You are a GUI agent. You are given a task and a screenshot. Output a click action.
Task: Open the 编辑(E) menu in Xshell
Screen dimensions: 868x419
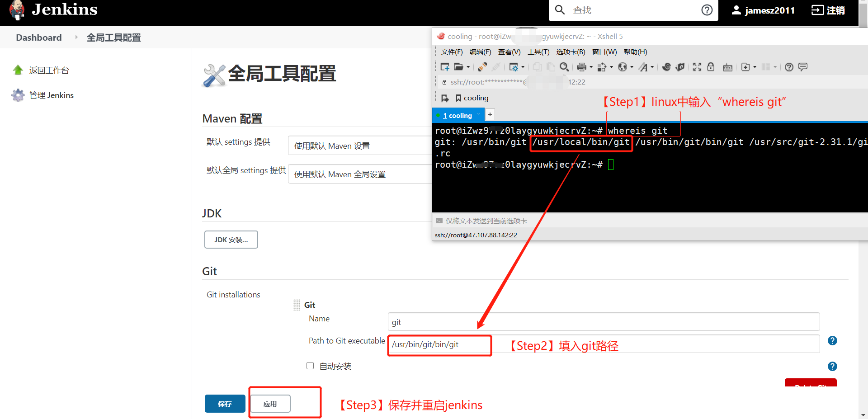tap(481, 52)
